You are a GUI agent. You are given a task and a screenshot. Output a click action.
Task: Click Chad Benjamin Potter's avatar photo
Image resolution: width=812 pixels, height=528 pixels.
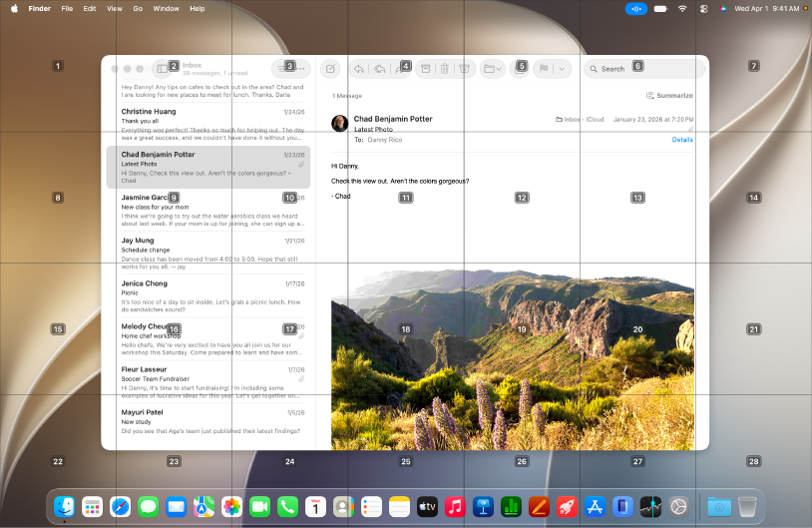coord(340,124)
